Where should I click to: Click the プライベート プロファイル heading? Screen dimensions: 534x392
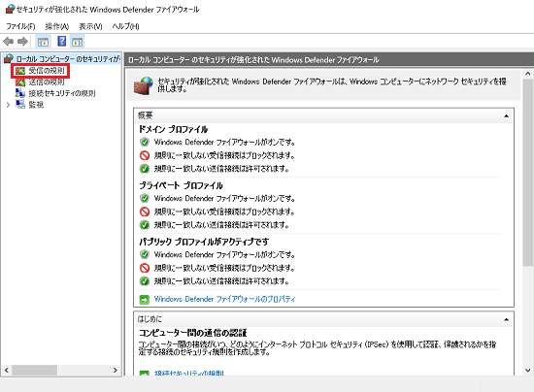pyautogui.click(x=181, y=185)
